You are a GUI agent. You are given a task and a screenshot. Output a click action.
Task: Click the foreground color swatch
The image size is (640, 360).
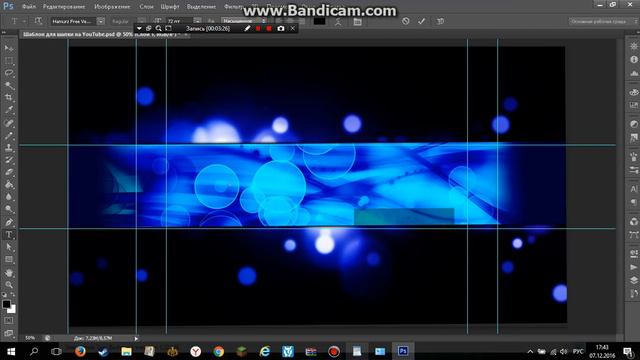point(6,304)
